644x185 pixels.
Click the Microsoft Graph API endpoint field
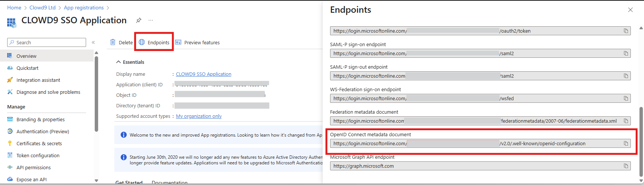(x=480, y=166)
